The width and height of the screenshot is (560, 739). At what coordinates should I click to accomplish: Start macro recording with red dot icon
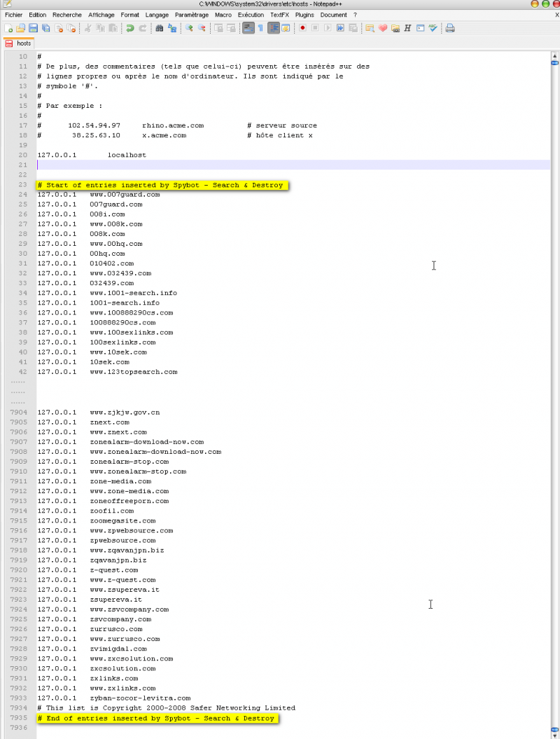[303, 28]
